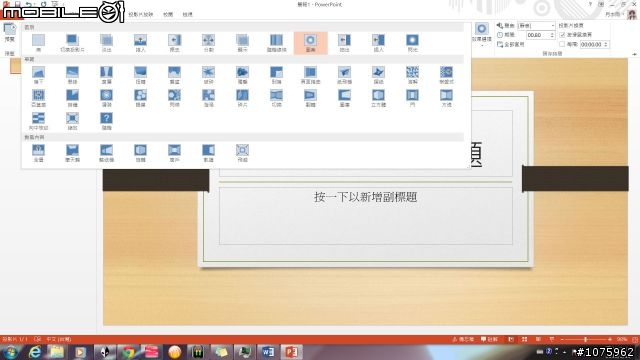Select the highlighted Shape transition

tap(311, 43)
